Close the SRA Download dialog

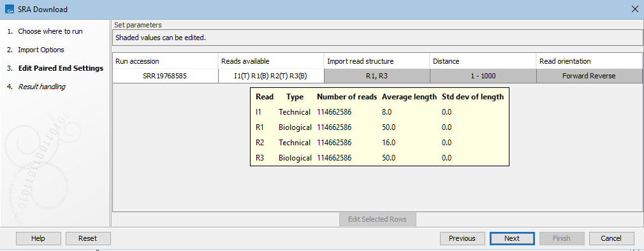tap(634, 9)
